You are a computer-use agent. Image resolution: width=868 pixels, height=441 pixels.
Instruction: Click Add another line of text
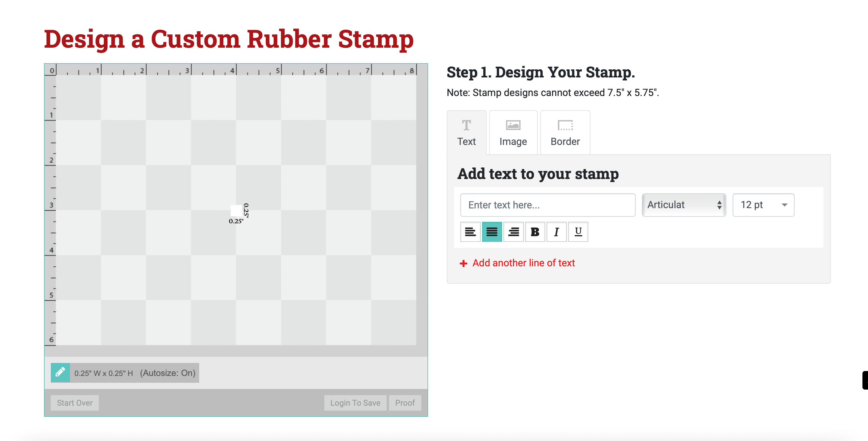click(x=518, y=262)
